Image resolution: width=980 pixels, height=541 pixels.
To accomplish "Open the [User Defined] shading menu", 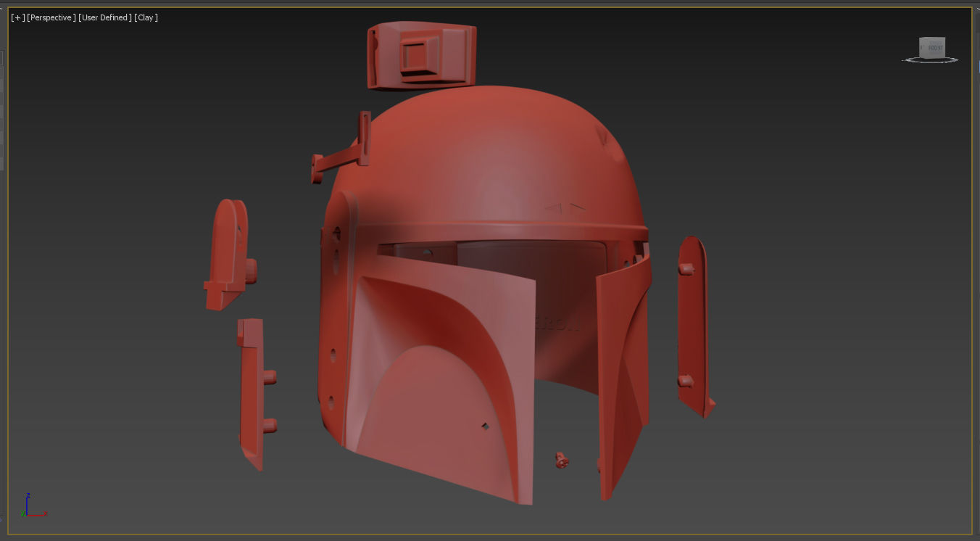I will pyautogui.click(x=104, y=17).
